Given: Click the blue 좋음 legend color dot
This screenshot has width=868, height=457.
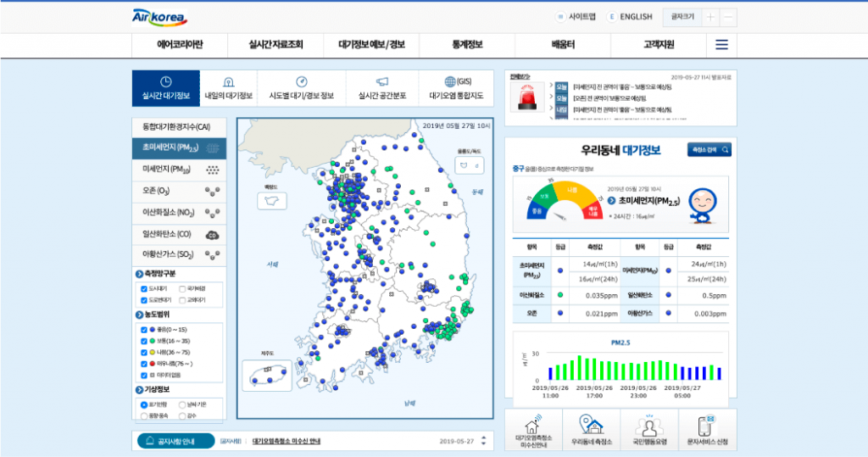Looking at the screenshot, I should pos(153,330).
